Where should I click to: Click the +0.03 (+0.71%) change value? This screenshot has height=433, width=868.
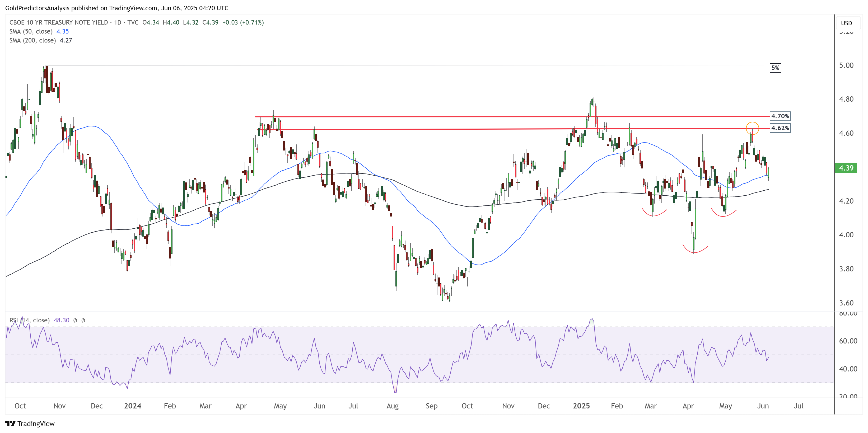point(243,22)
